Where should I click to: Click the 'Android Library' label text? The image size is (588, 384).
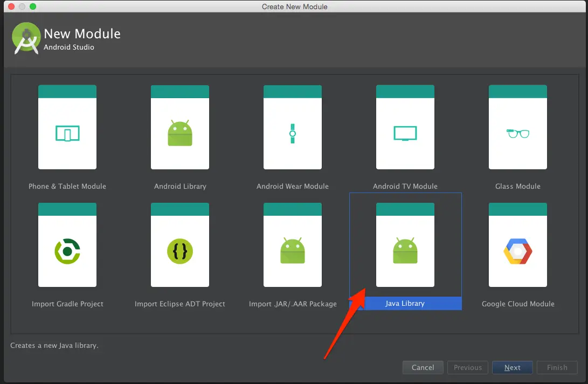pos(181,186)
